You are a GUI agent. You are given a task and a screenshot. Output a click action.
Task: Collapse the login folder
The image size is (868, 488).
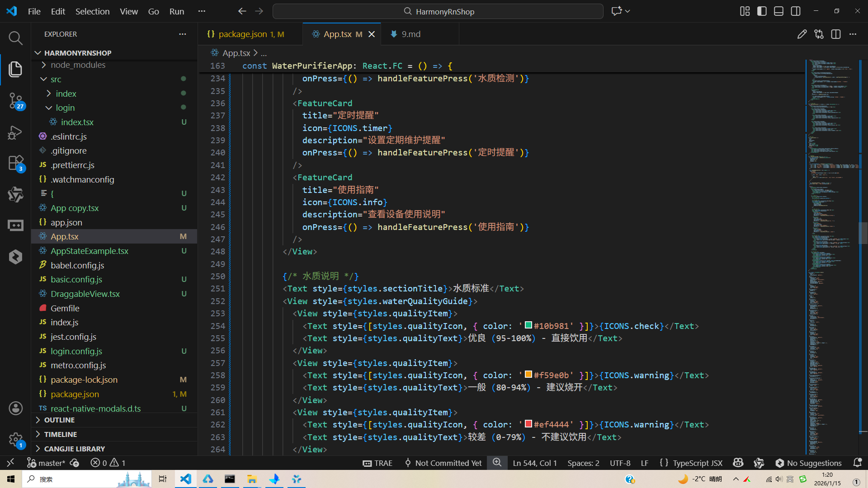click(x=65, y=108)
